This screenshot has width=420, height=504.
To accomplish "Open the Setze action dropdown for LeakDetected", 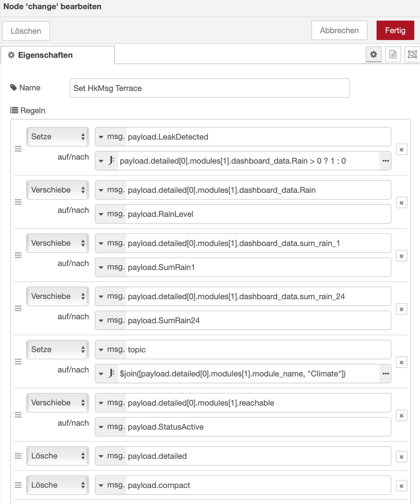I will tap(57, 137).
